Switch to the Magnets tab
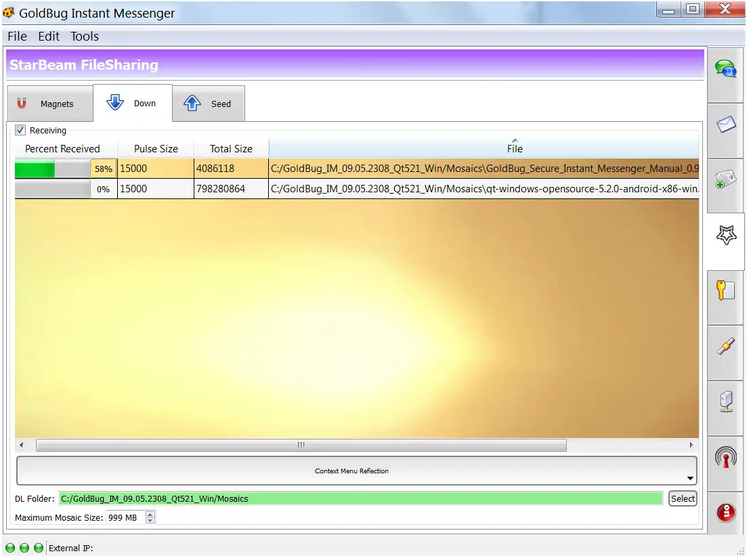This screenshot has height=560, width=751. 50,104
